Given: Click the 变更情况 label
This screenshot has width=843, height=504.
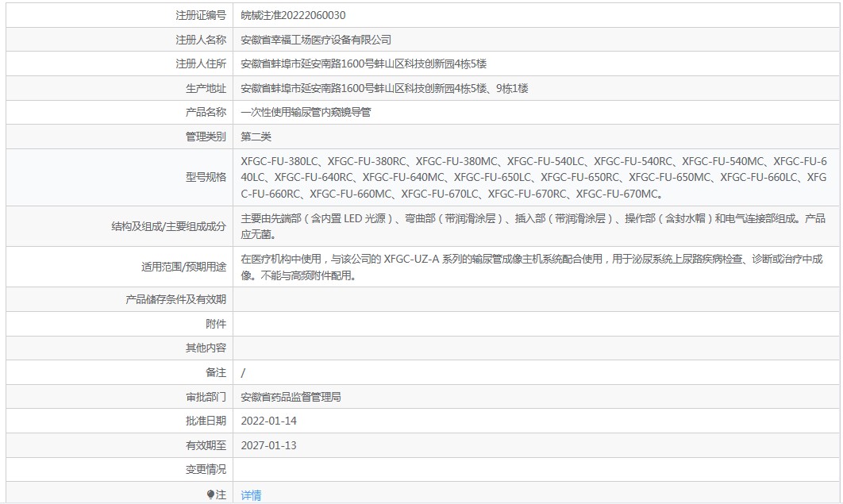Looking at the screenshot, I should (x=206, y=470).
